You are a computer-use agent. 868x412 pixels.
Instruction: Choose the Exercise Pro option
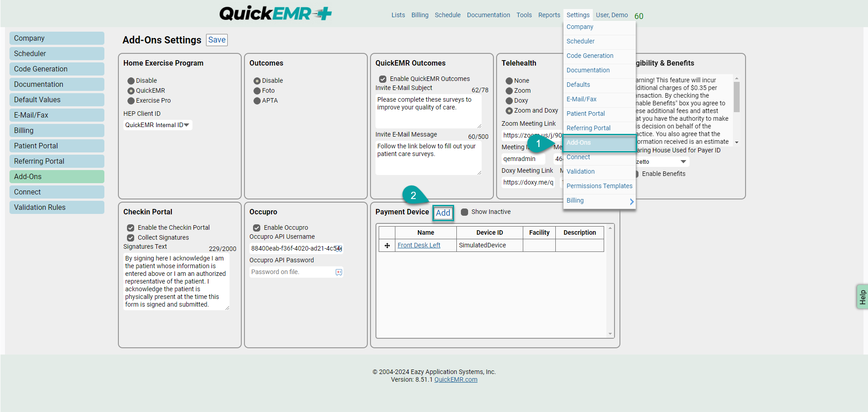click(131, 101)
